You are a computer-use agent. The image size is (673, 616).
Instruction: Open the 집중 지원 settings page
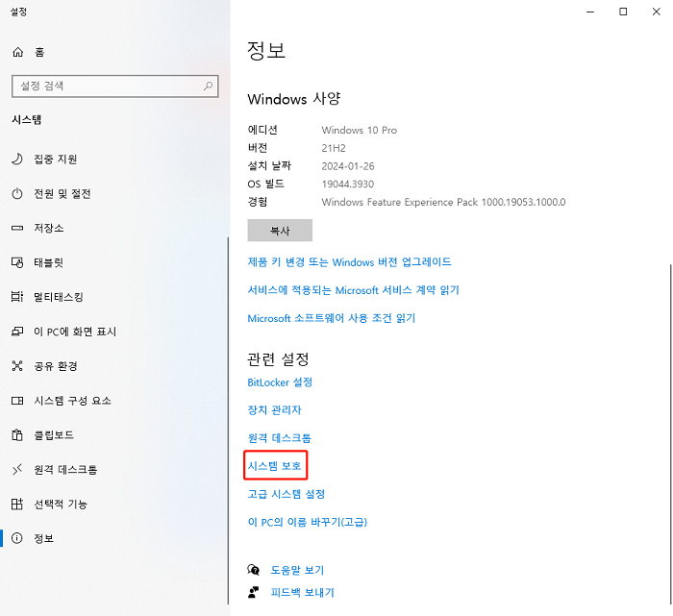tap(113, 160)
